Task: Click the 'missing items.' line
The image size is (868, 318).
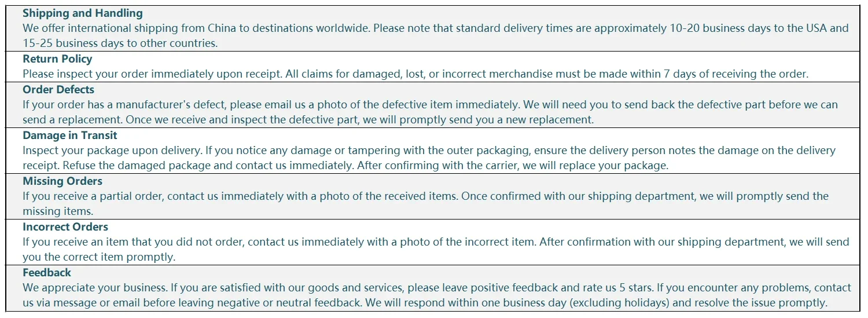Action: 58,211
